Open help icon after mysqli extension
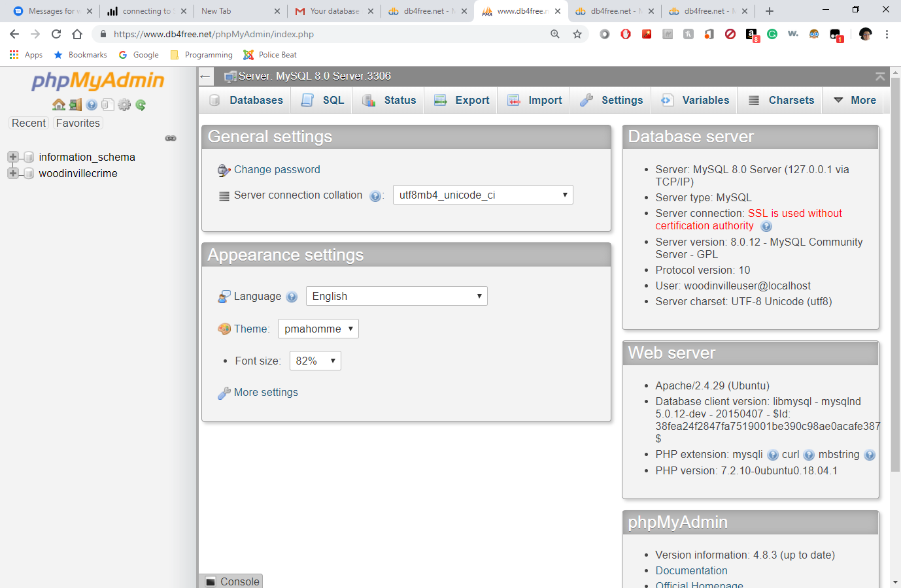The width and height of the screenshot is (901, 588). click(773, 455)
